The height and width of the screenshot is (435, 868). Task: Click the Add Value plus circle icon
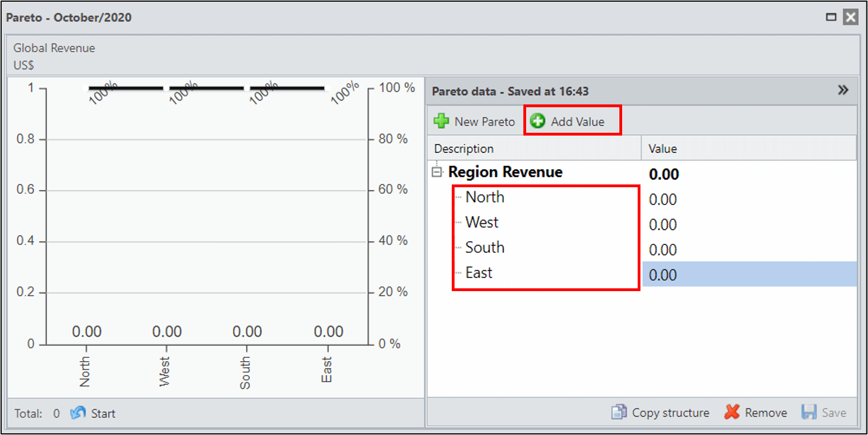537,121
